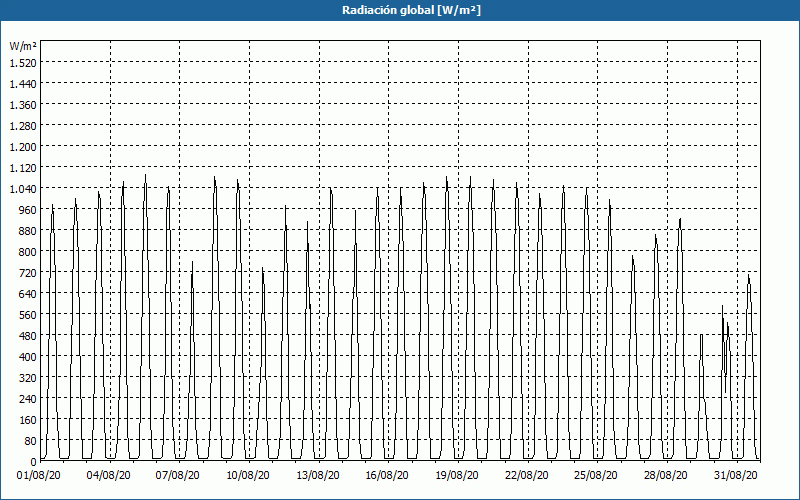Click the 480 y-axis label
Screen dimensions: 800x500
[28, 336]
